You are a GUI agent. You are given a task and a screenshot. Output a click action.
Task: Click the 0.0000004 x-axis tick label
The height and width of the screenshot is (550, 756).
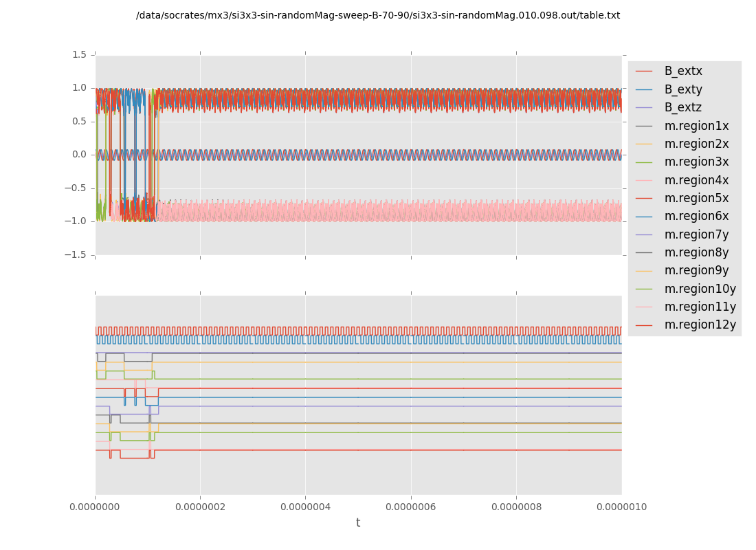click(x=305, y=507)
